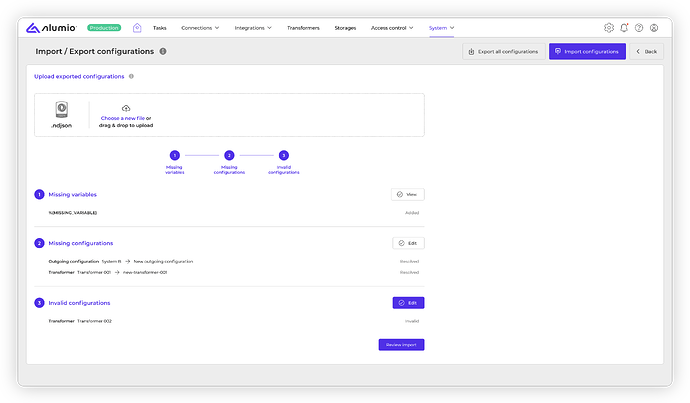Go to the Tasks menu item
This screenshot has width=690, height=403.
tap(160, 28)
